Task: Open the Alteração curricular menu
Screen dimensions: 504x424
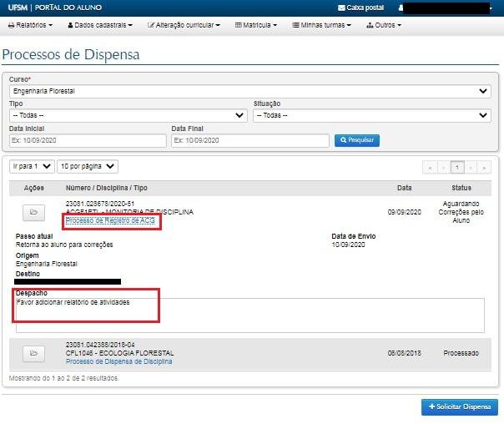Action: (184, 25)
